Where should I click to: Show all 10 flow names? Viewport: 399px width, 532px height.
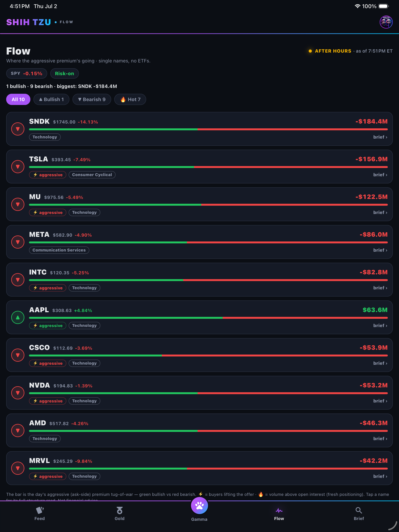pos(18,99)
